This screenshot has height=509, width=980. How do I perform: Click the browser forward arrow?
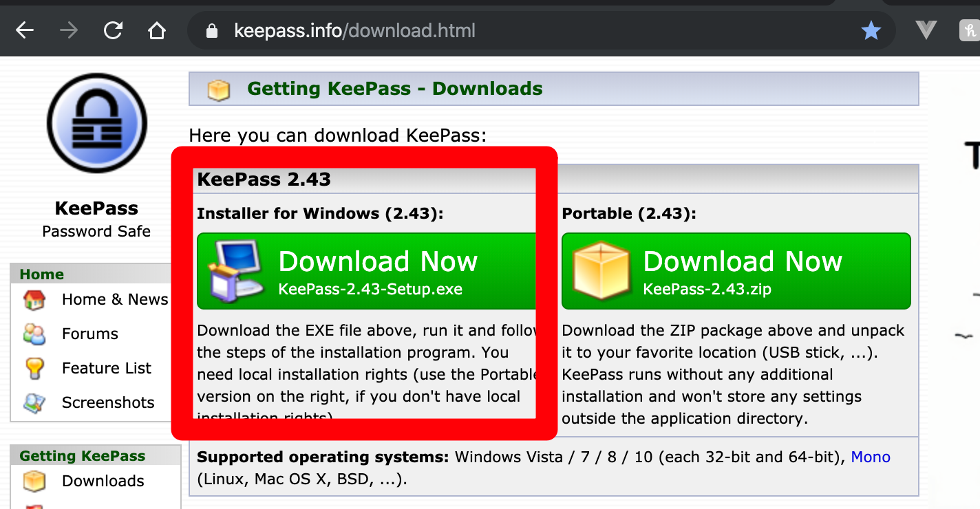[x=69, y=30]
